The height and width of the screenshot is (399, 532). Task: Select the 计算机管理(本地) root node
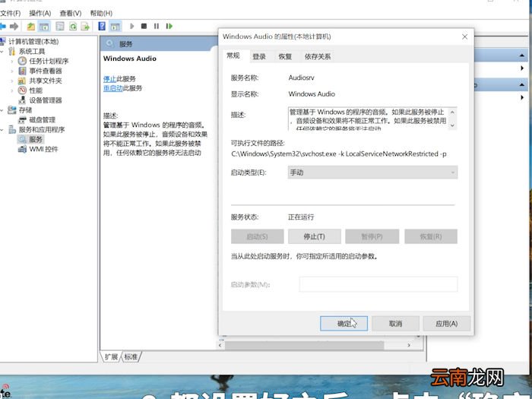(x=33, y=41)
